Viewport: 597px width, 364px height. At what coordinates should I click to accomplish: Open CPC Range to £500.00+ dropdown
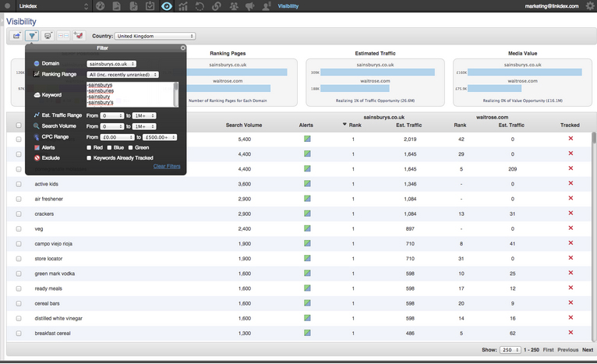click(160, 137)
